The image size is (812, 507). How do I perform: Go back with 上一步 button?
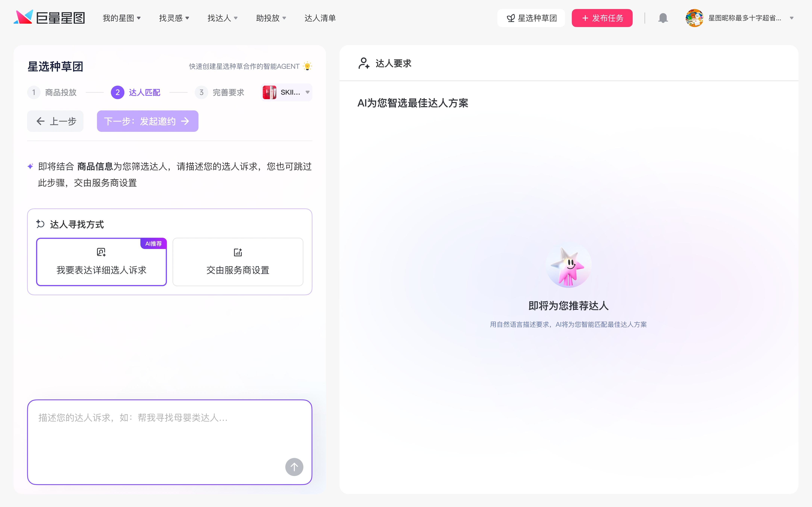coord(55,121)
